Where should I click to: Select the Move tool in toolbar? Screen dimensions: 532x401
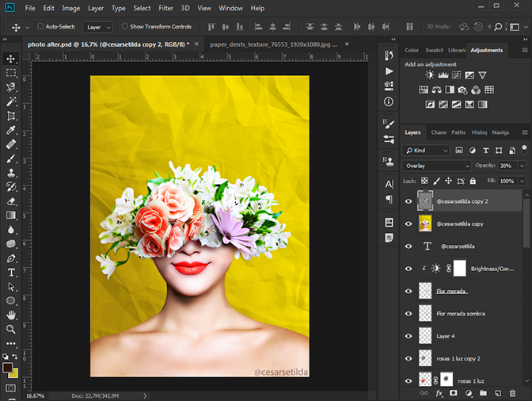(11, 59)
